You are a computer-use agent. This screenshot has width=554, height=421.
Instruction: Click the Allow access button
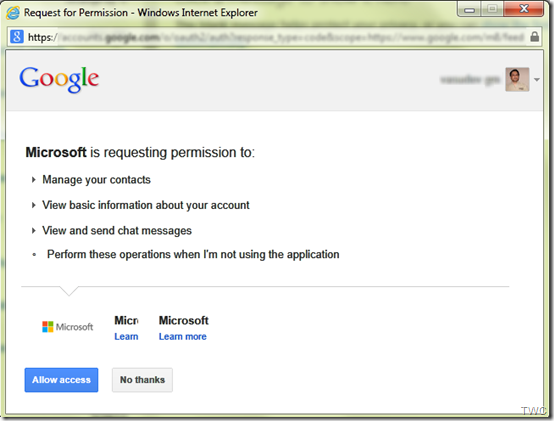(61, 380)
